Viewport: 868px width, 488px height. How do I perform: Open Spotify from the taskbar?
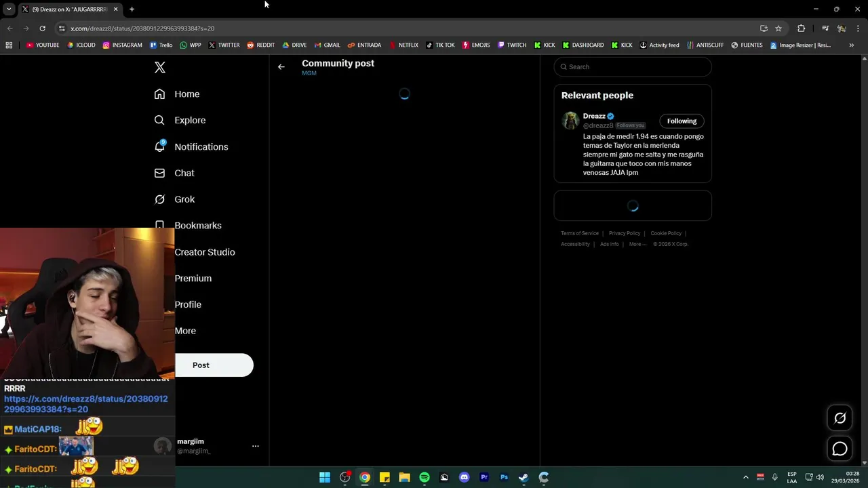point(425,477)
